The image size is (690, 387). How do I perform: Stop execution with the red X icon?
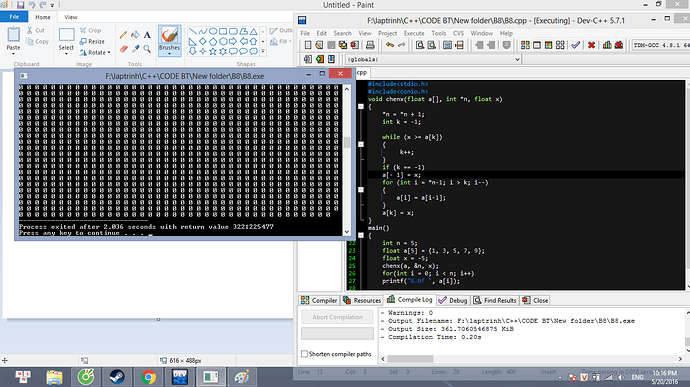(591, 45)
